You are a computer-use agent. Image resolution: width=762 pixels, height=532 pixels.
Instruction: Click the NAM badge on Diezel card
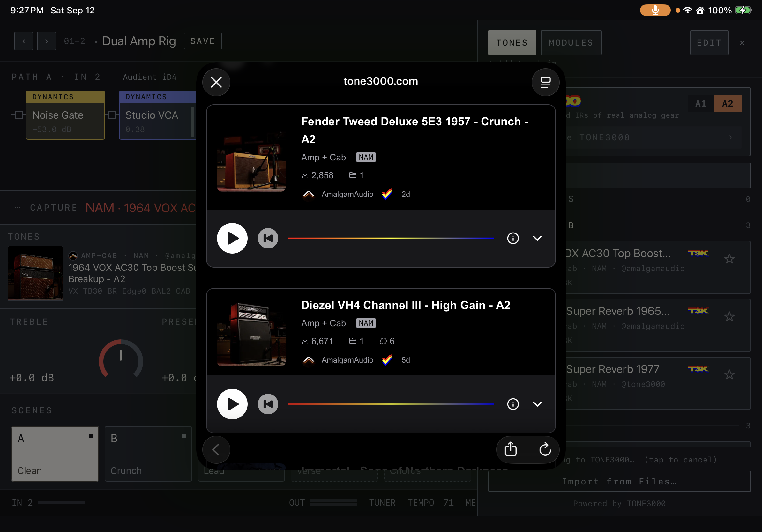(366, 323)
